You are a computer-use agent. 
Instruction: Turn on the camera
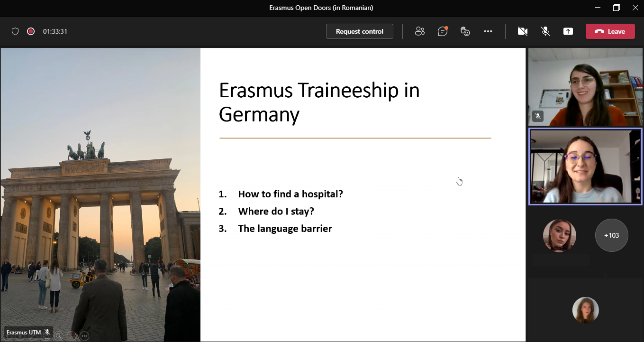(x=523, y=31)
